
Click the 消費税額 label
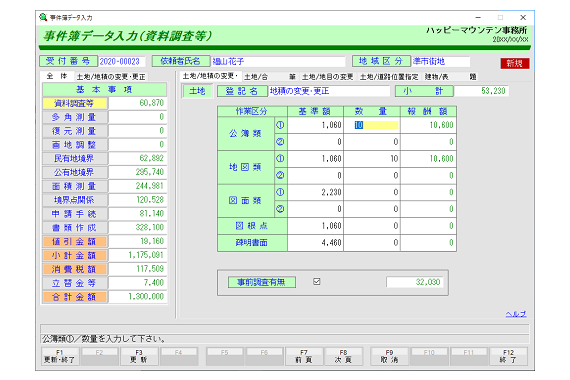click(75, 269)
